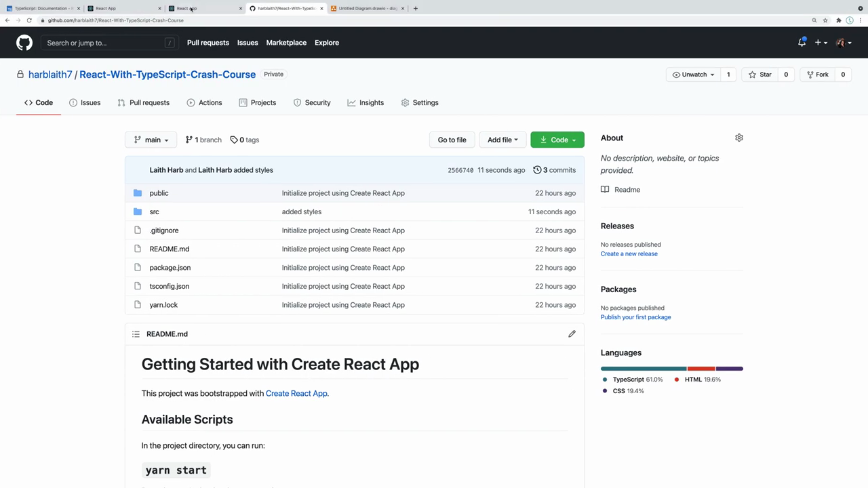Viewport: 868px width, 488px height.
Task: Open Marketplace in the top navigation
Action: tap(286, 43)
